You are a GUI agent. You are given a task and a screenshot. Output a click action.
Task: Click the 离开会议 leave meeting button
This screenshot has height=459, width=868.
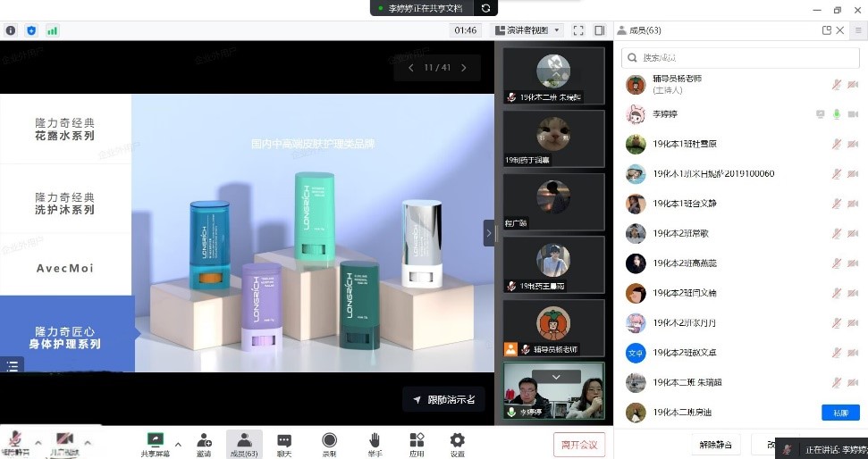point(579,444)
